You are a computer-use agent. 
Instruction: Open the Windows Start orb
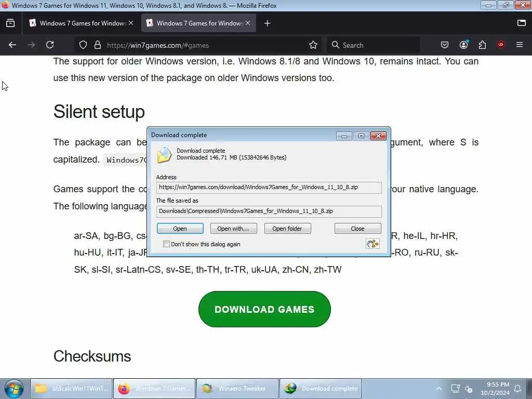pyautogui.click(x=14, y=389)
